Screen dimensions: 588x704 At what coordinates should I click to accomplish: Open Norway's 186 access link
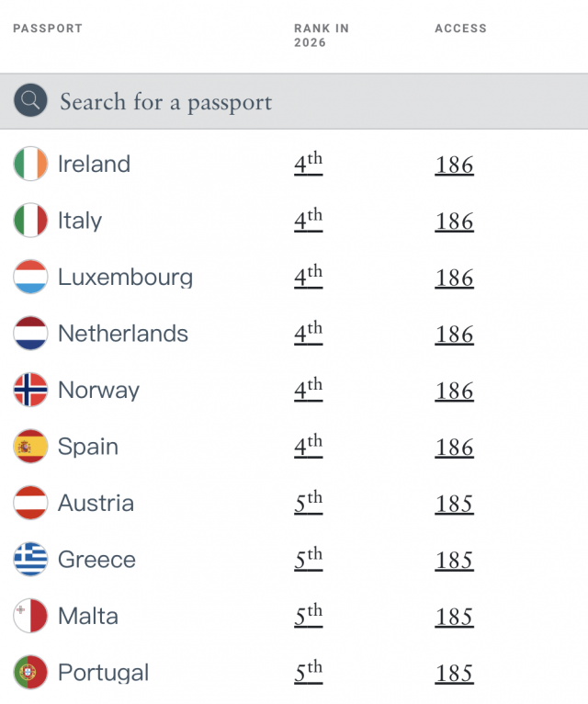(454, 392)
